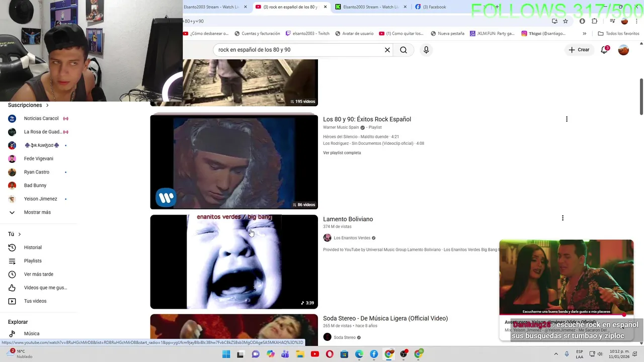Open Warner Music Spain channel
The height and width of the screenshot is (362, 644).
point(341,128)
